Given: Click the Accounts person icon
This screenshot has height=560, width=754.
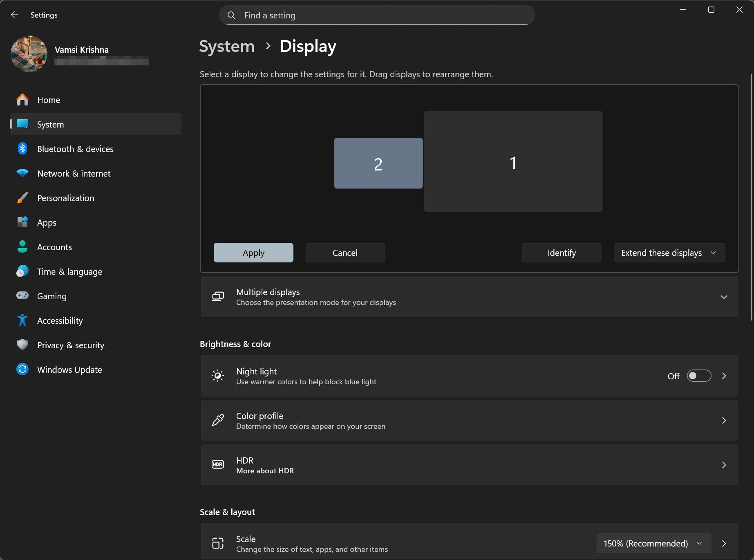Looking at the screenshot, I should pos(22,247).
